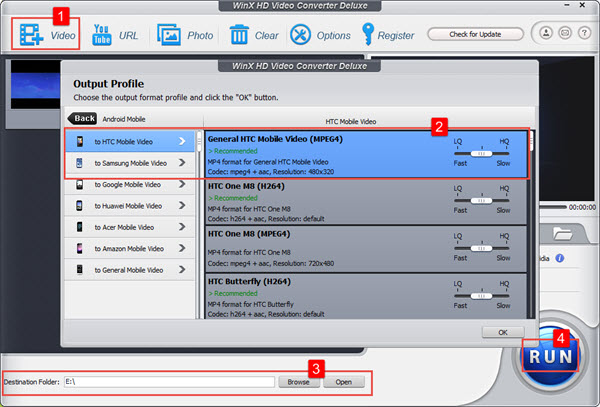Viewport: 600px width, 407px height.
Task: Click the add Video film icon
Action: 31,35
